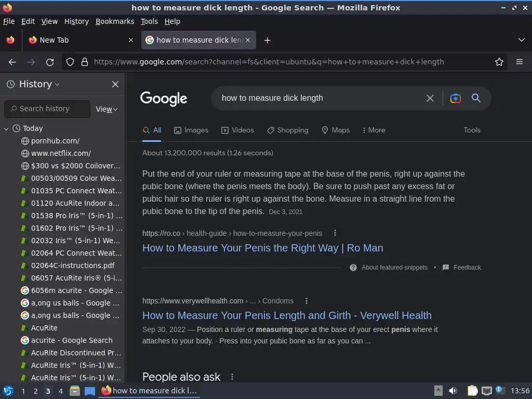Open AcuRite Discontinued Pr... history entry

(x=71, y=353)
